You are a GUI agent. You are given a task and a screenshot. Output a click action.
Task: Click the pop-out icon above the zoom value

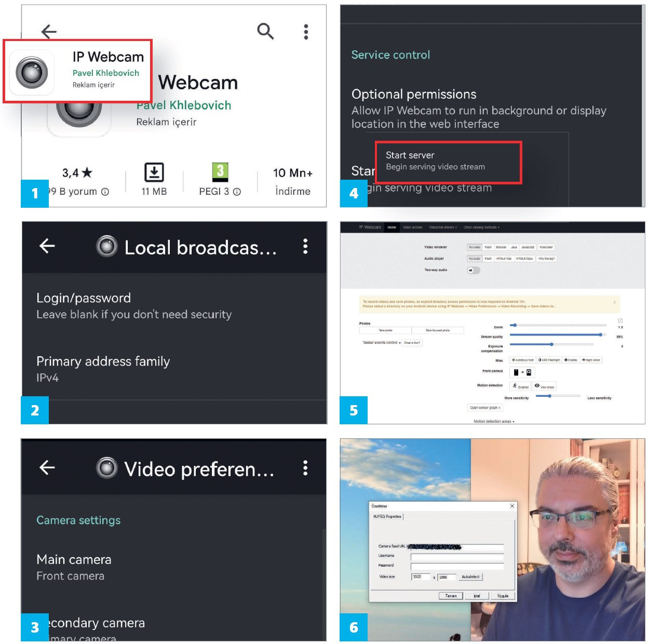(620, 320)
